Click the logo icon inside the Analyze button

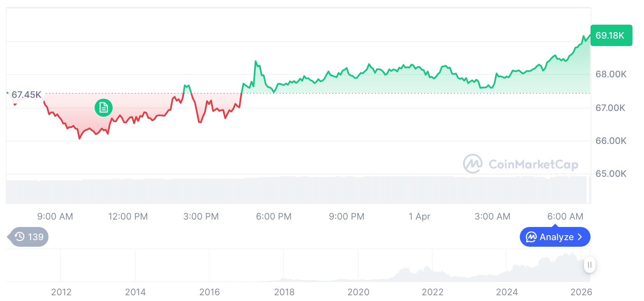(531, 237)
